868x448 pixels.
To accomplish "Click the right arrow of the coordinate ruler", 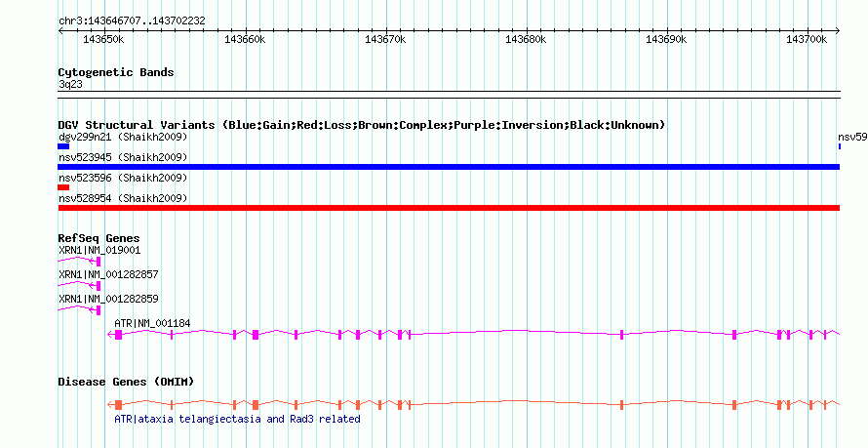I will point(838,31).
